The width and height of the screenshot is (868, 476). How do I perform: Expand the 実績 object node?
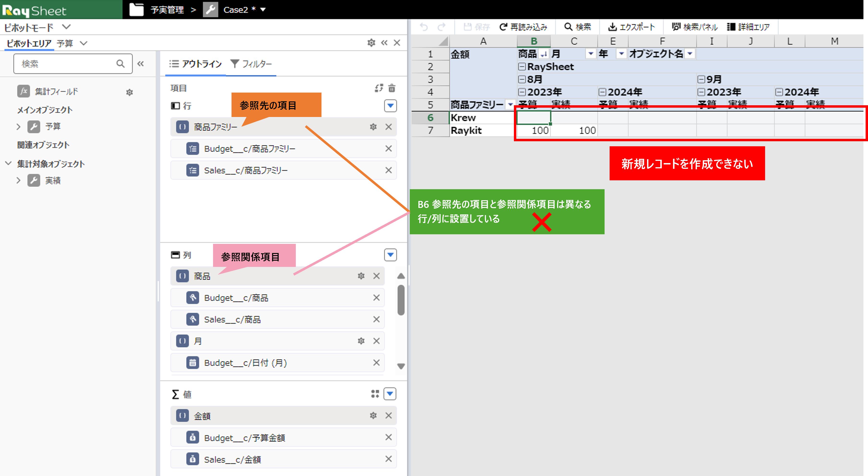[18, 181]
